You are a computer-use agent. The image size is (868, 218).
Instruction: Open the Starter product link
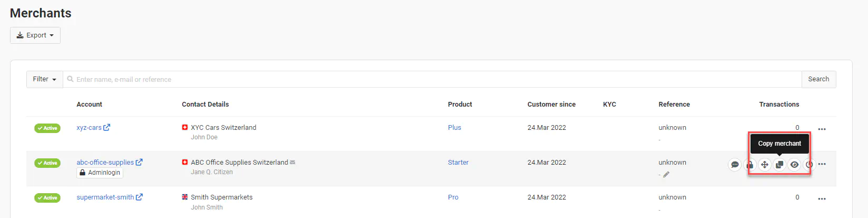[458, 163]
